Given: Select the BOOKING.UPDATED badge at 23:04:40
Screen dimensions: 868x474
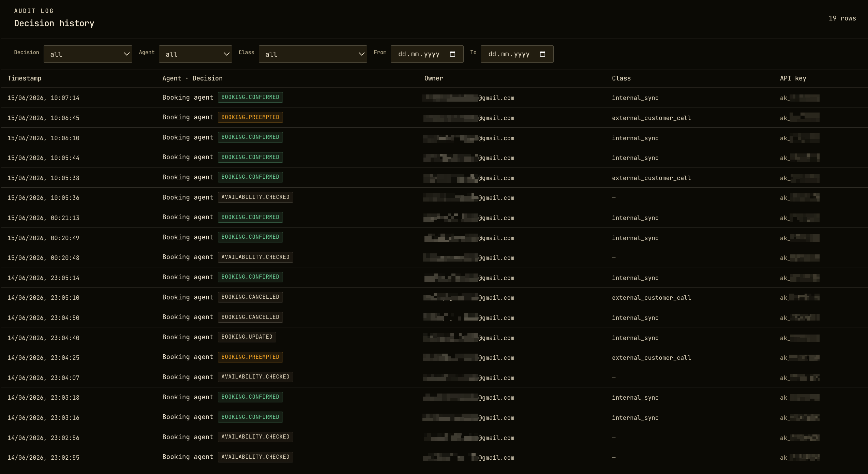Looking at the screenshot, I should tap(247, 337).
